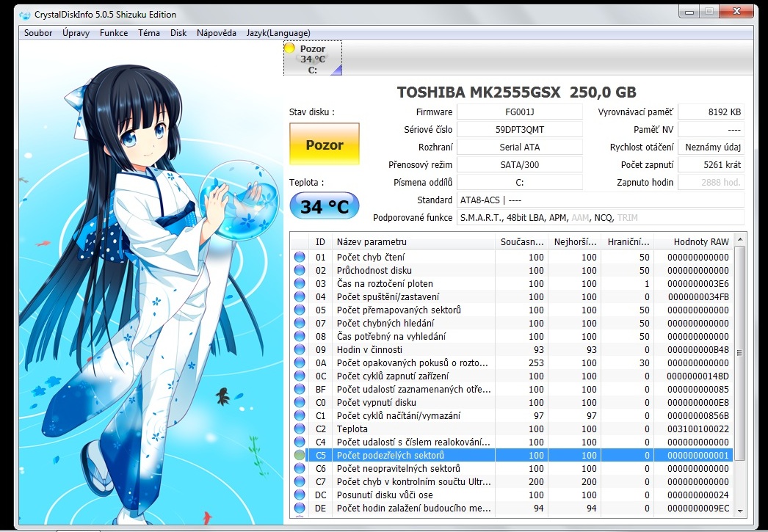The image size is (768, 532).
Task: Click the status orb for Počet neopravitelných sektorů
Action: (x=300, y=468)
